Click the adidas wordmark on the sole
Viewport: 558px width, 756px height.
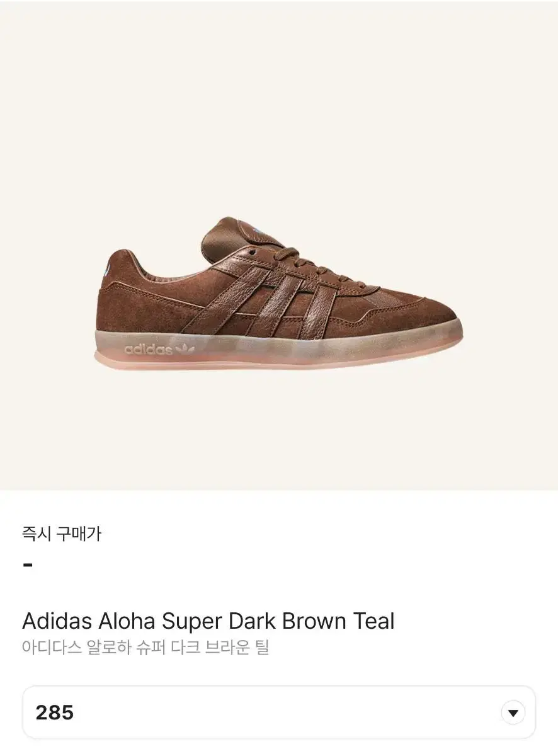[149, 349]
